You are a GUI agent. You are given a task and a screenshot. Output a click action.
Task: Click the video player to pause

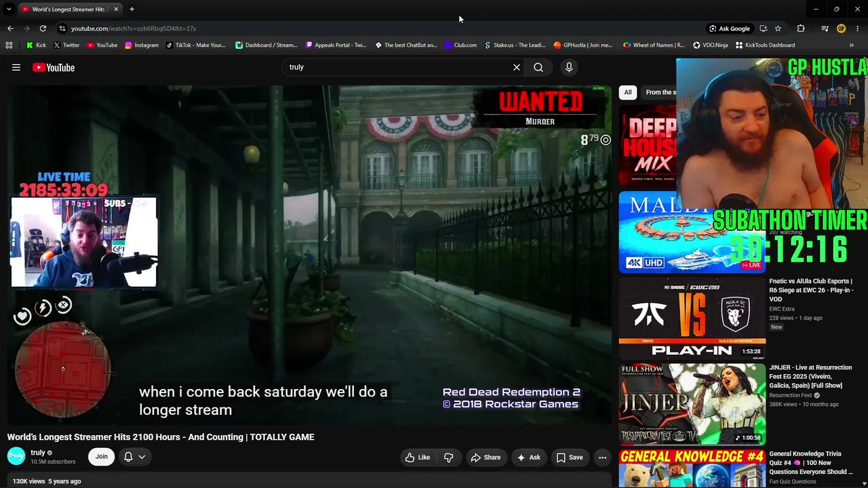310,255
